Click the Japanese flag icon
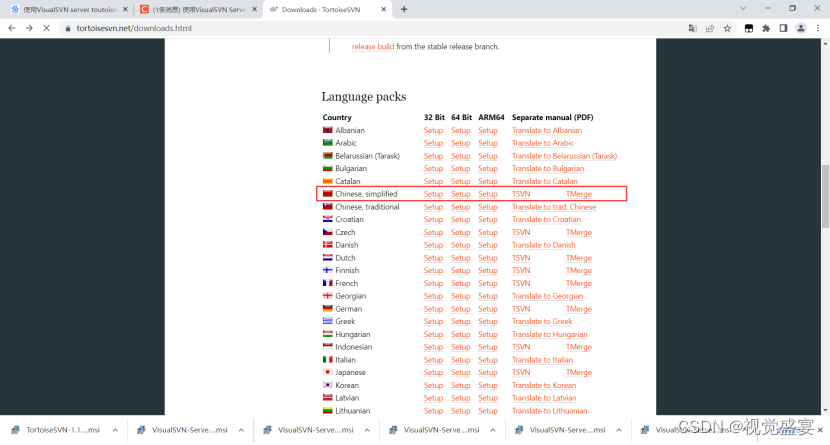 pyautogui.click(x=328, y=372)
